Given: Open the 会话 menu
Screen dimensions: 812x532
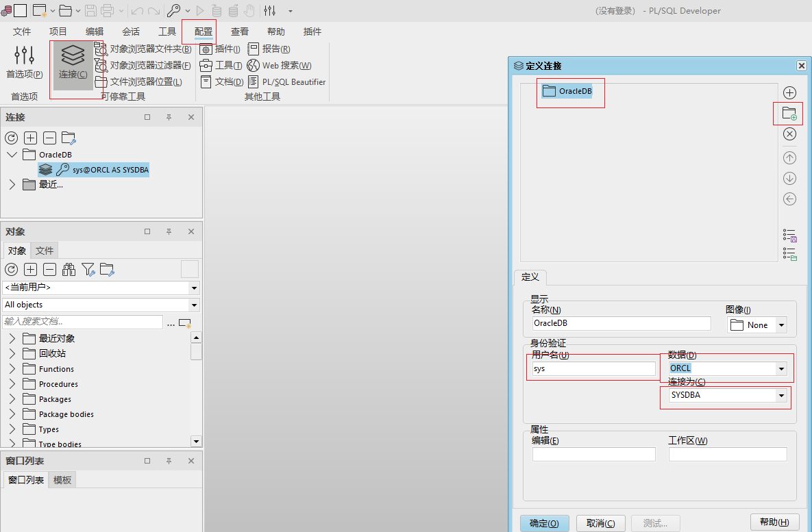Looking at the screenshot, I should click(x=131, y=31).
